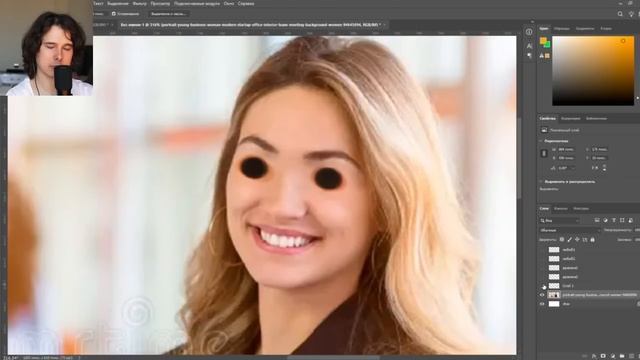The width and height of the screenshot is (640, 360).
Task: Click the width field in Transform section
Action: (x=566, y=149)
